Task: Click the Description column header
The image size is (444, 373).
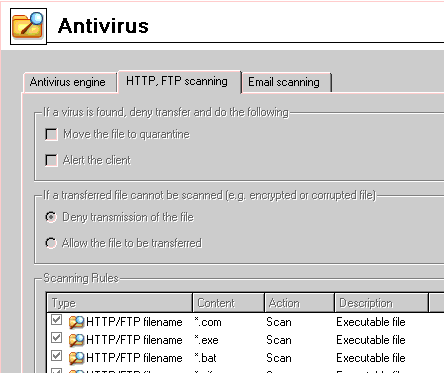Action: click(381, 303)
